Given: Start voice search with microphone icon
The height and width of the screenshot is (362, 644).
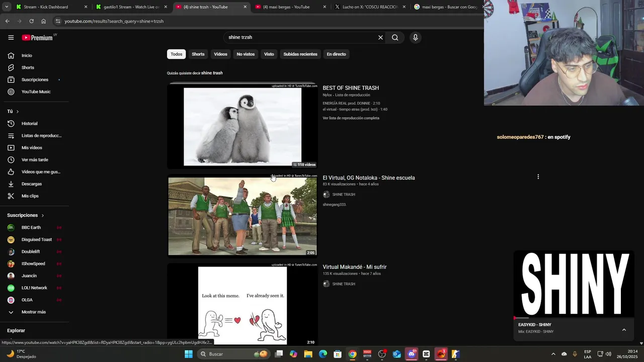Looking at the screenshot, I should point(415,37).
